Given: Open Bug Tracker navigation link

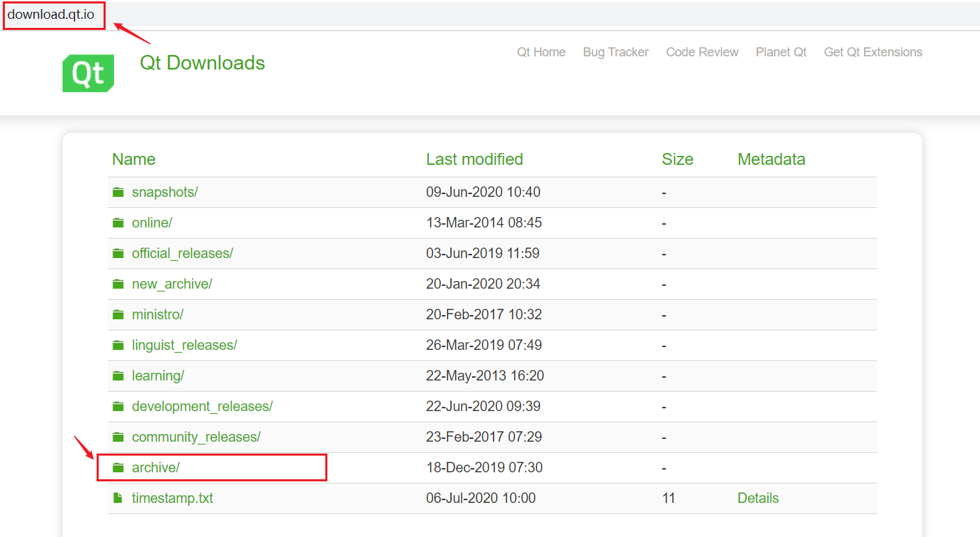Looking at the screenshot, I should coord(616,52).
